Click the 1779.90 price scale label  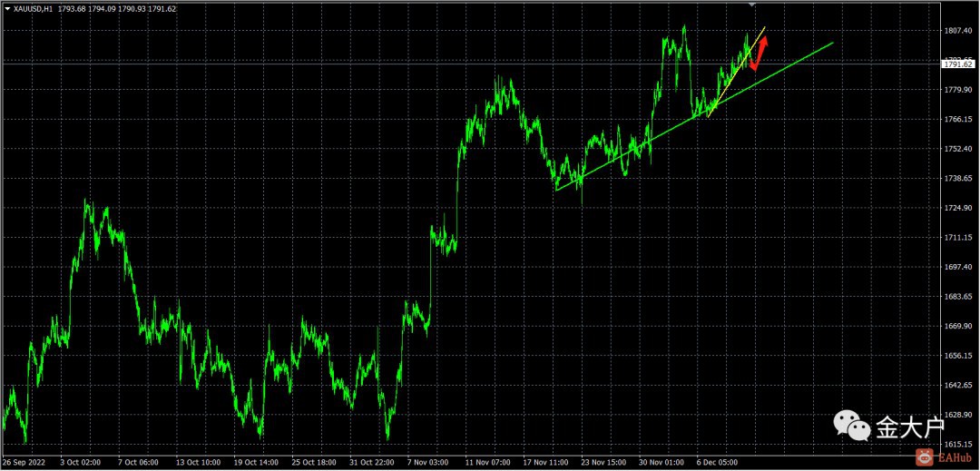click(957, 90)
